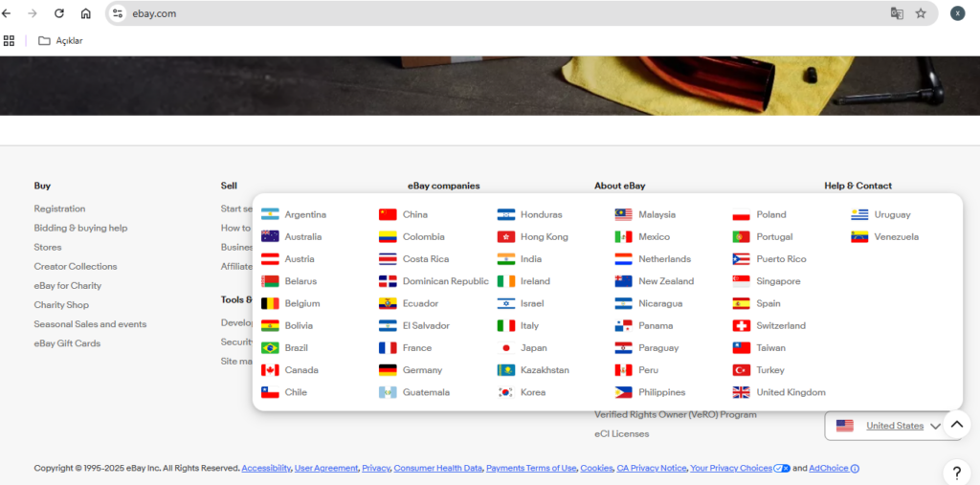Select Venezuela from the country list
This screenshot has height=485, width=980.
pyautogui.click(x=896, y=237)
